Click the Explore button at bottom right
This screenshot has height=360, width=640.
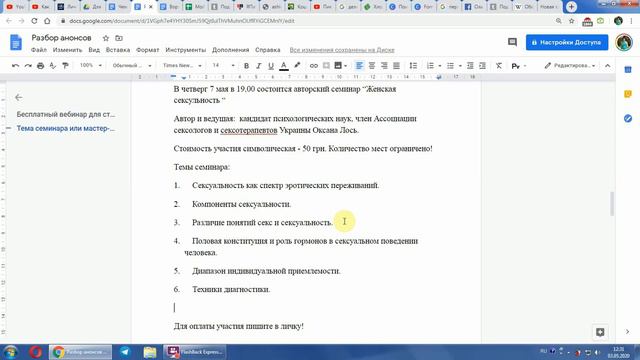600,332
